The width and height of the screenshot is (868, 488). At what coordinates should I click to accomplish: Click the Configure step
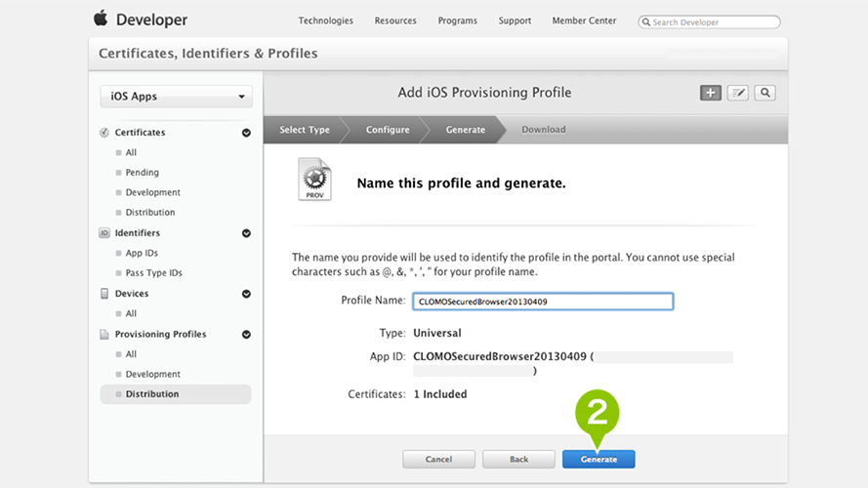coord(388,130)
